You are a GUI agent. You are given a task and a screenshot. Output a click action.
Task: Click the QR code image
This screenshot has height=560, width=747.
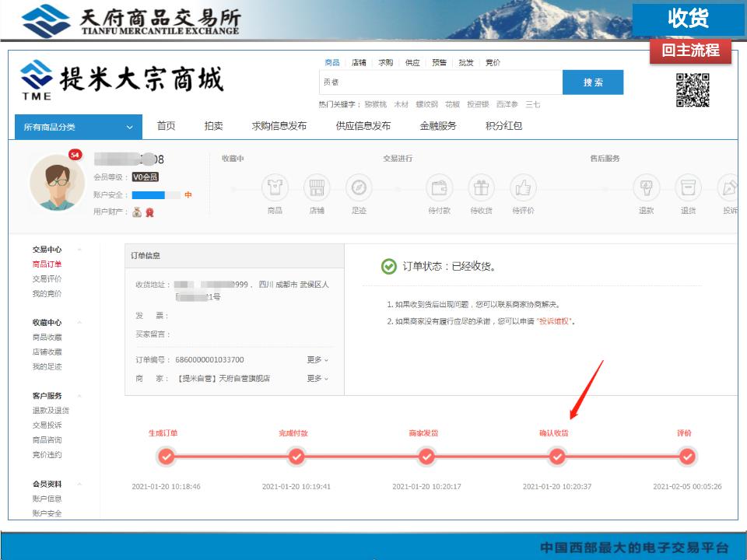pyautogui.click(x=692, y=89)
